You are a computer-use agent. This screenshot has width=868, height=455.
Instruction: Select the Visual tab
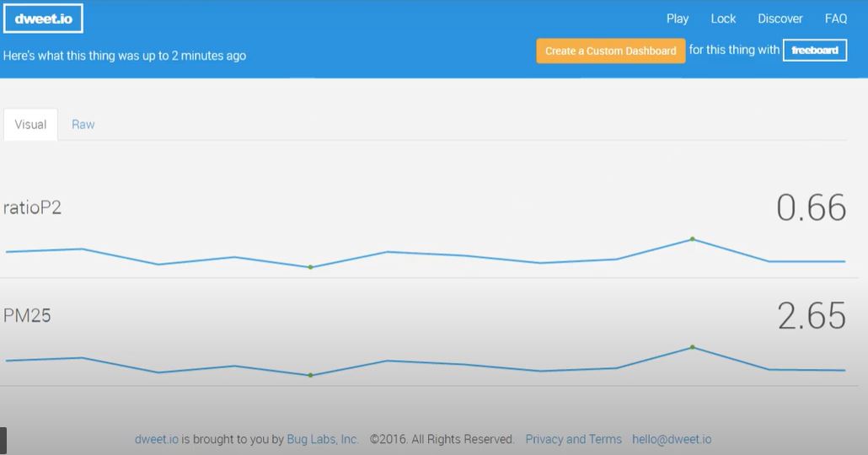pos(30,125)
